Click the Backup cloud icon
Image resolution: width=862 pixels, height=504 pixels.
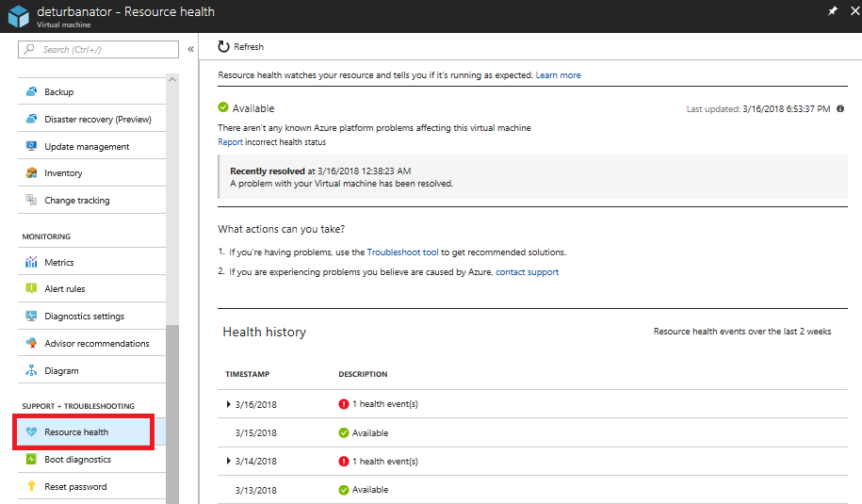tap(31, 92)
